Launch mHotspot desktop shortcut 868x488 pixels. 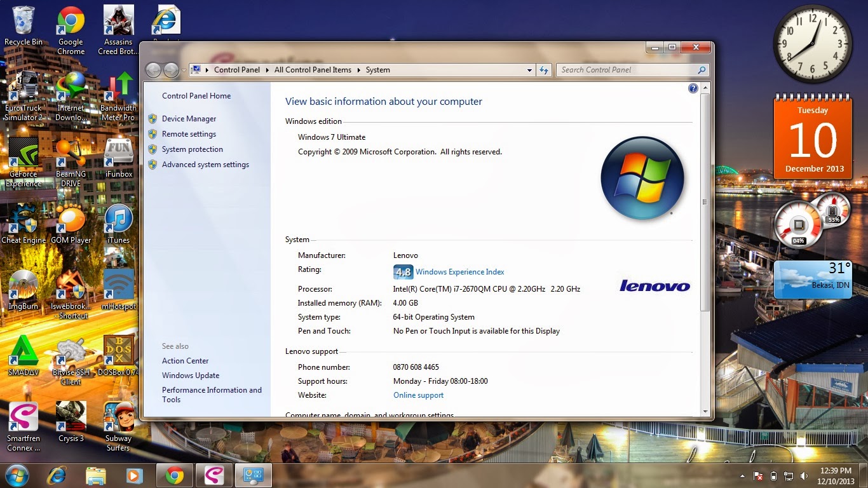pyautogui.click(x=118, y=290)
